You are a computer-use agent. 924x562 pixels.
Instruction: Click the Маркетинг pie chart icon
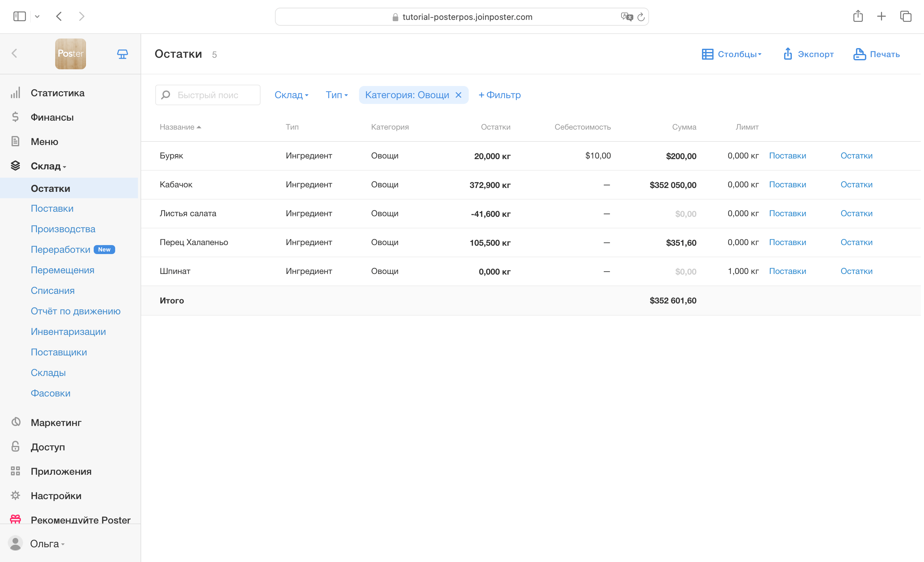click(x=15, y=422)
